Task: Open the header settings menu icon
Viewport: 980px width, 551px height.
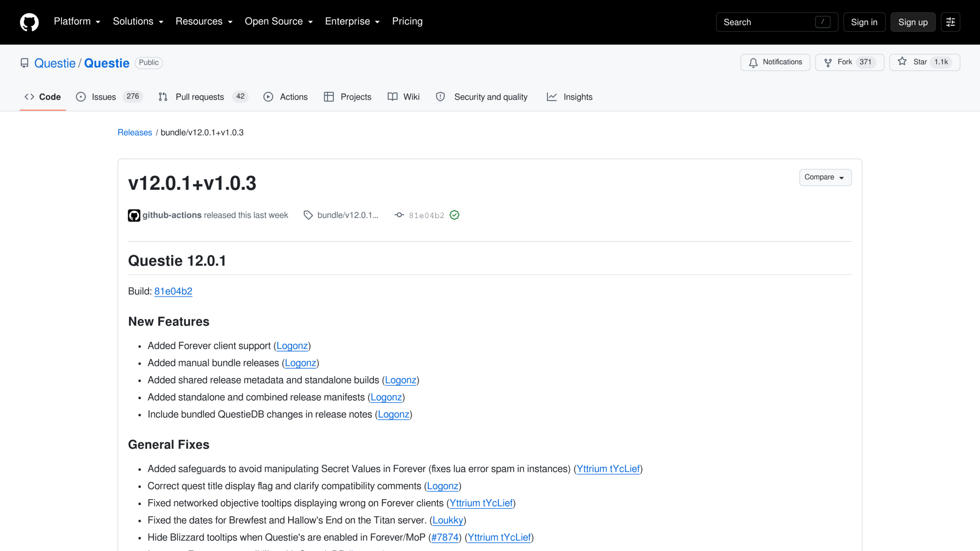Action: (x=951, y=22)
